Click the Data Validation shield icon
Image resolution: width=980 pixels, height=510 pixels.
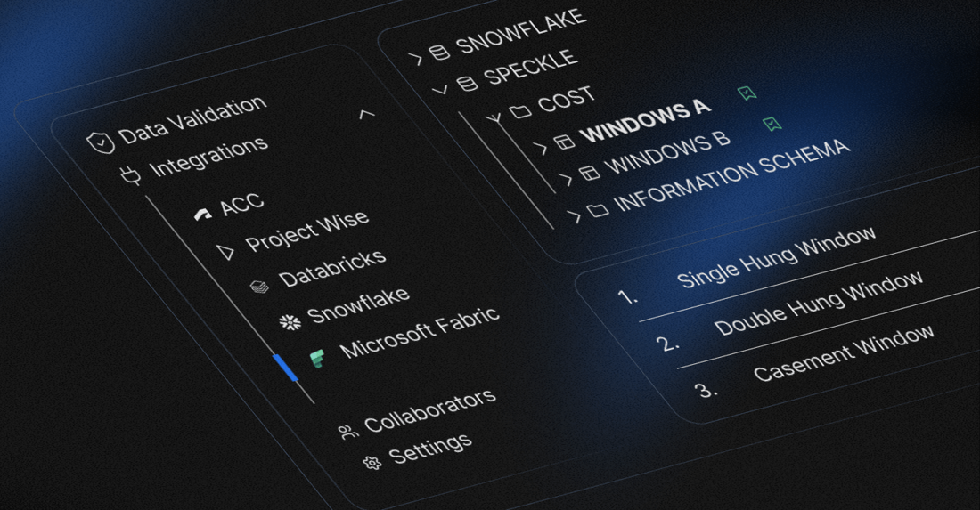pos(101,142)
